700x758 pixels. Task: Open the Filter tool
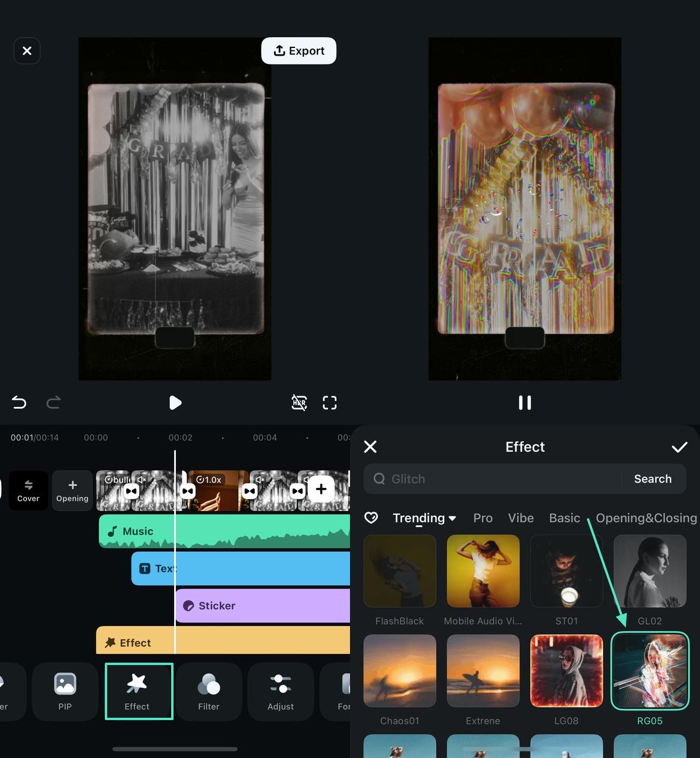point(209,691)
